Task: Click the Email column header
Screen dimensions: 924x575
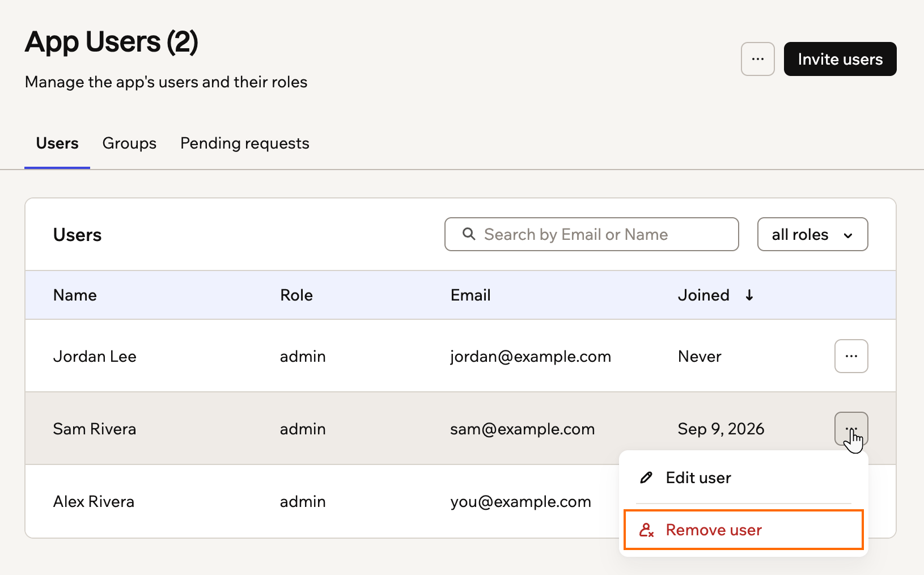Action: [x=471, y=295]
